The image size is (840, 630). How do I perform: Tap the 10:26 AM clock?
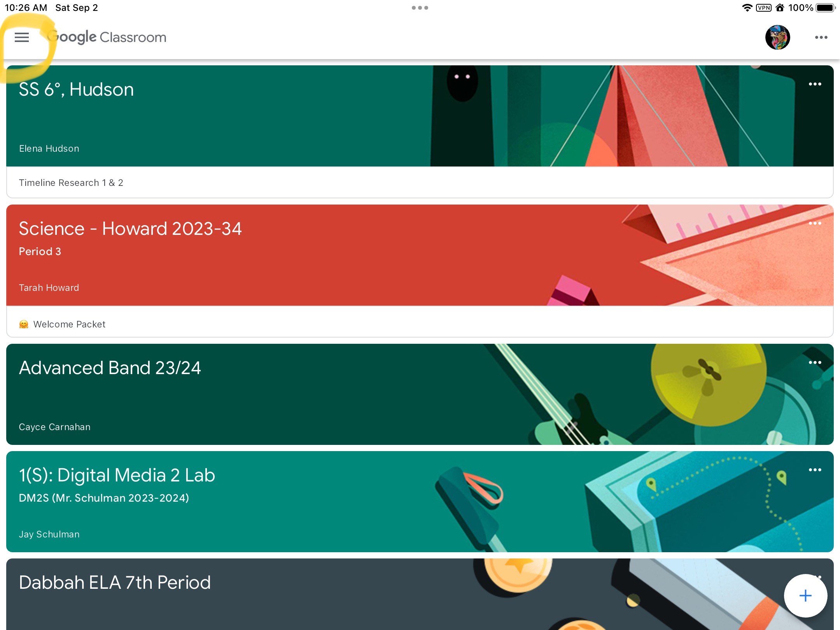[x=26, y=8]
